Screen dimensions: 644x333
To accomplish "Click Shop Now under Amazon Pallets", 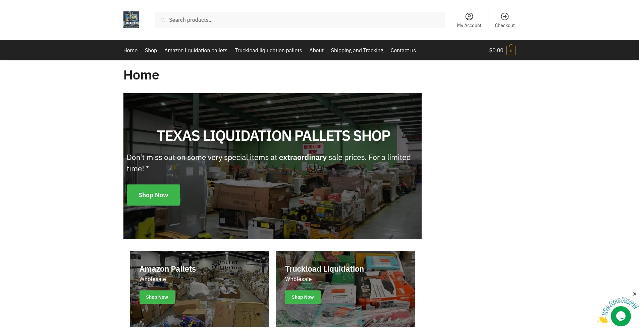I will [x=157, y=297].
